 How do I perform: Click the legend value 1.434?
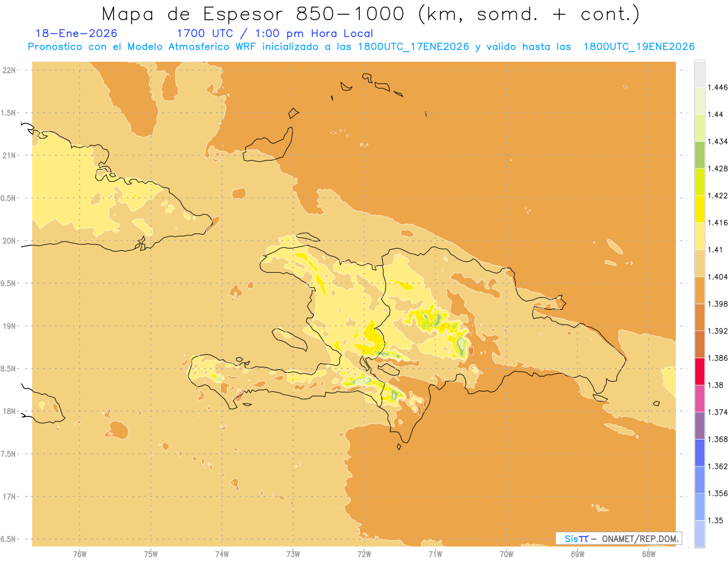point(717,141)
